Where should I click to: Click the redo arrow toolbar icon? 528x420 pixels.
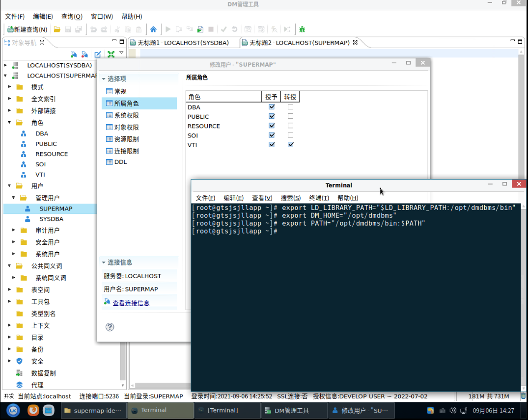coord(104,29)
